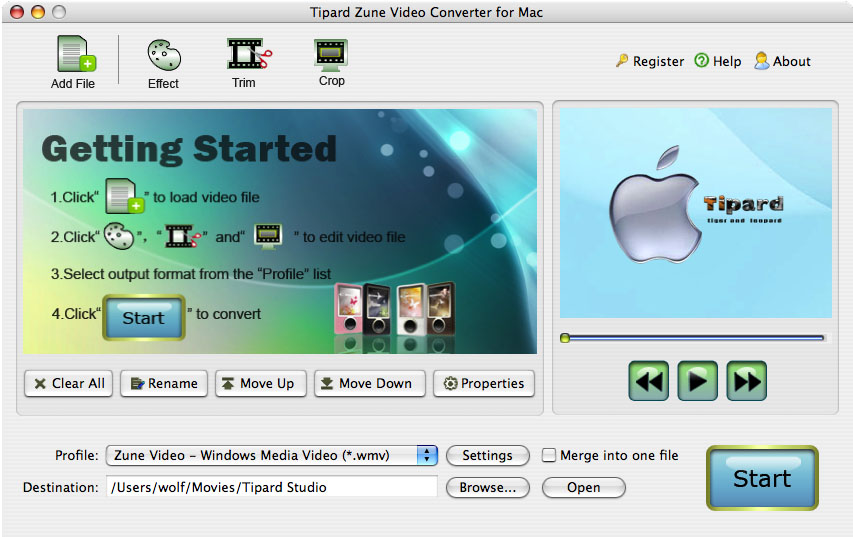
Task: Click the preview seek slider handle
Action: (x=565, y=338)
